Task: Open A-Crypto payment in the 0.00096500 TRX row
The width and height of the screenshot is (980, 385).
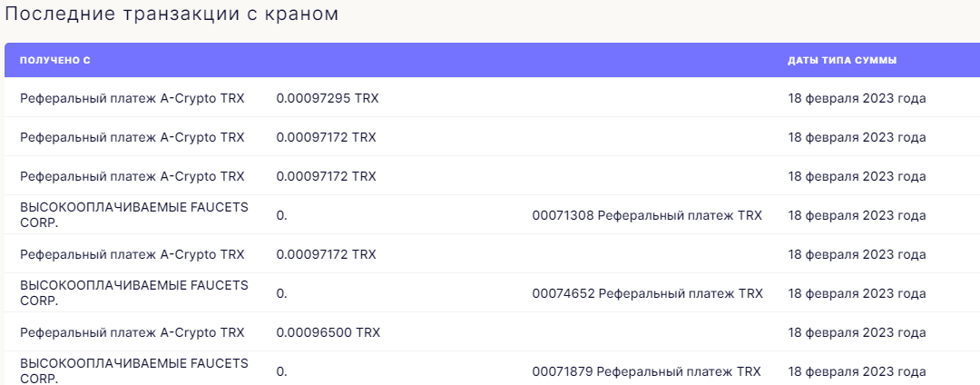Action: click(132, 332)
